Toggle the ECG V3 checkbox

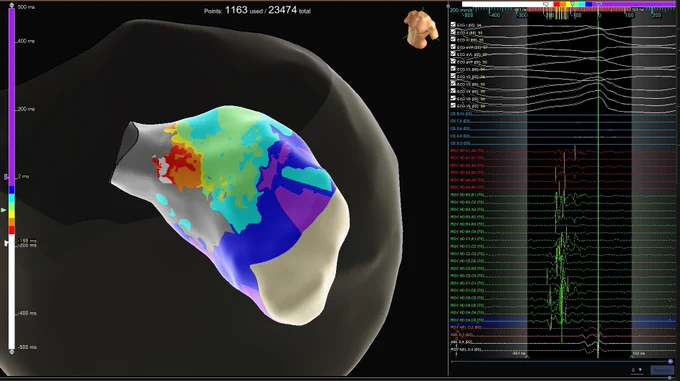pyautogui.click(x=453, y=84)
